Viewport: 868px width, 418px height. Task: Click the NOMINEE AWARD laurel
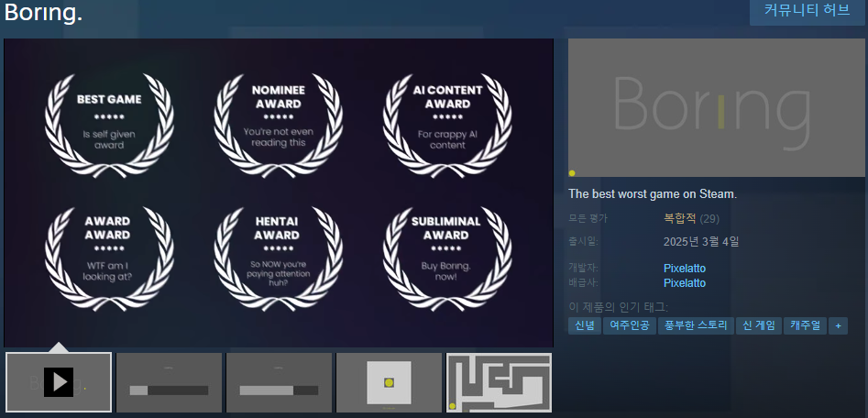(278, 125)
